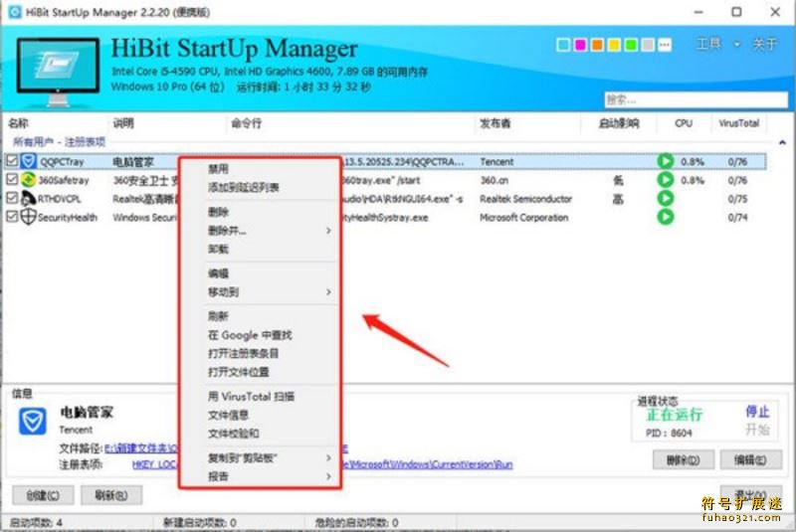Toggle the 360Safetray startup checkbox
Screen dimensions: 796x532
(x=12, y=180)
